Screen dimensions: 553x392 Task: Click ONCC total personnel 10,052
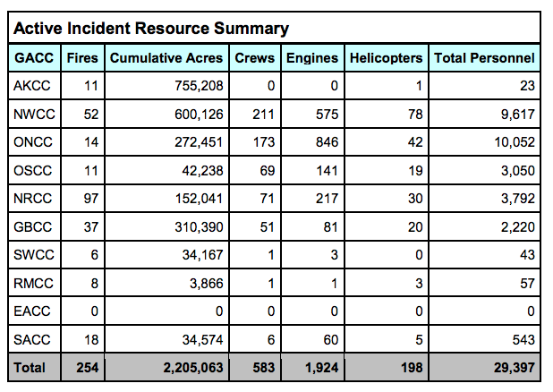pos(515,141)
